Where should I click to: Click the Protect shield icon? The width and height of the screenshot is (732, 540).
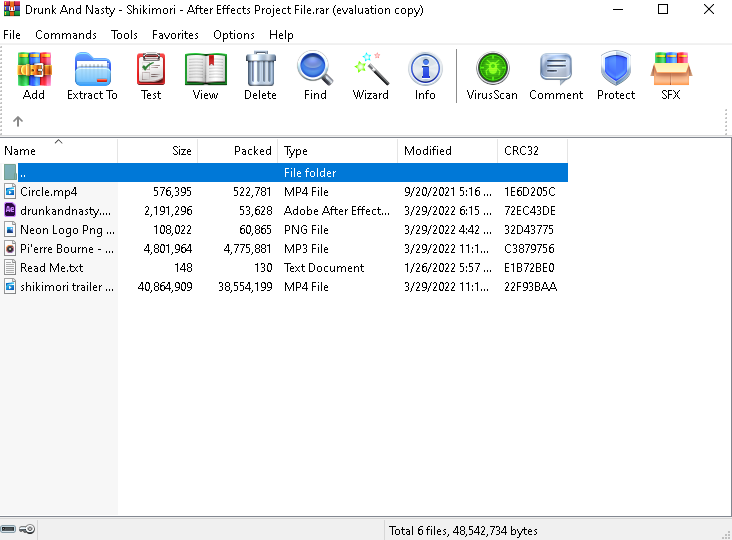[x=616, y=70]
